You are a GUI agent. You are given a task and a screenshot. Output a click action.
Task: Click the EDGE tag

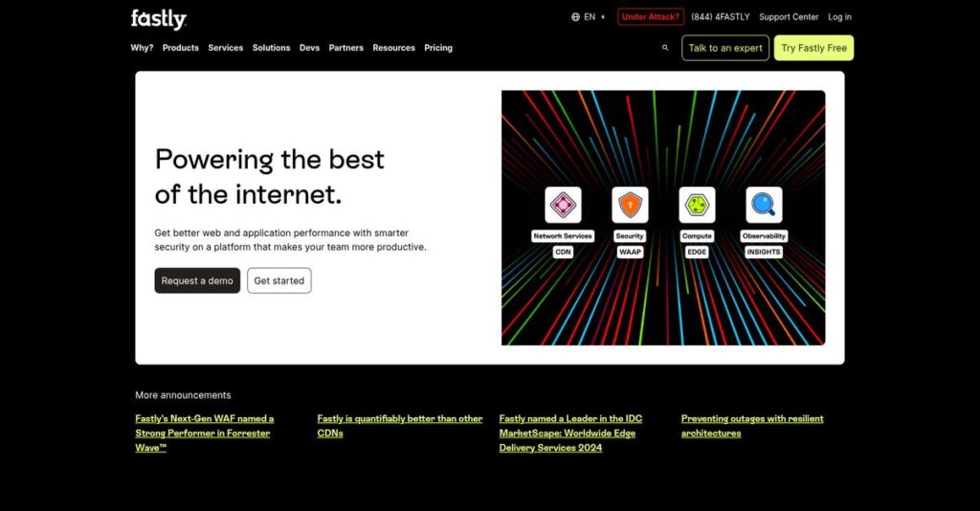697,252
